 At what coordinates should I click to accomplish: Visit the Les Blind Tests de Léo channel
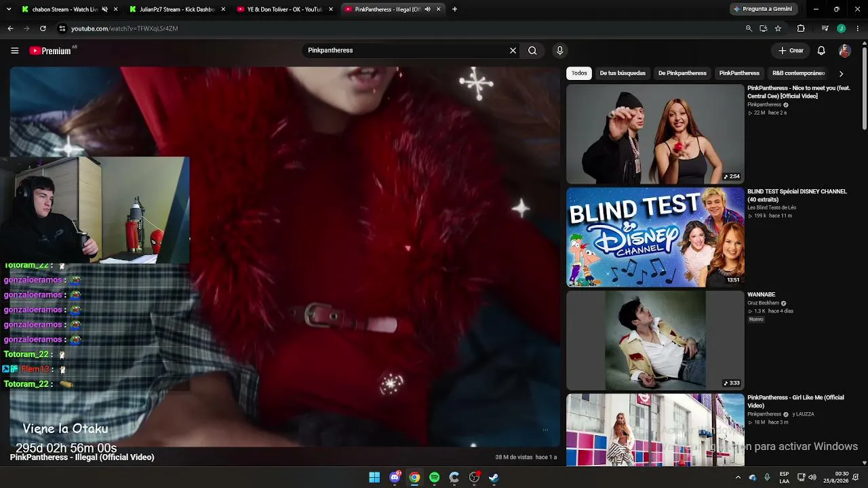click(x=772, y=207)
